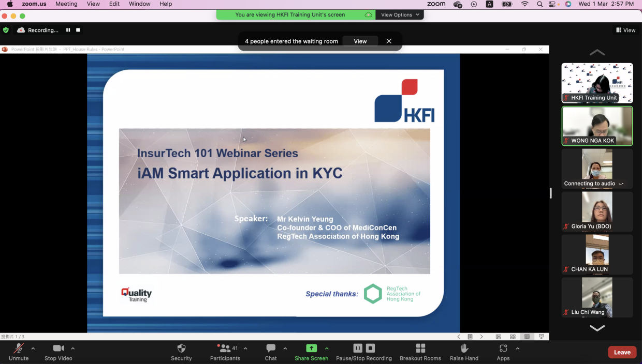Start PowerPoint Slide Show view
The image size is (642, 364).
pyautogui.click(x=542, y=337)
